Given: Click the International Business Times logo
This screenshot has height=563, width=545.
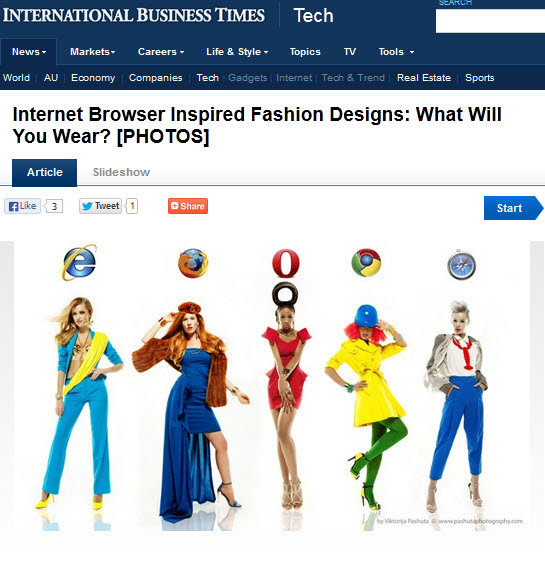Looking at the screenshot, I should 134,15.
